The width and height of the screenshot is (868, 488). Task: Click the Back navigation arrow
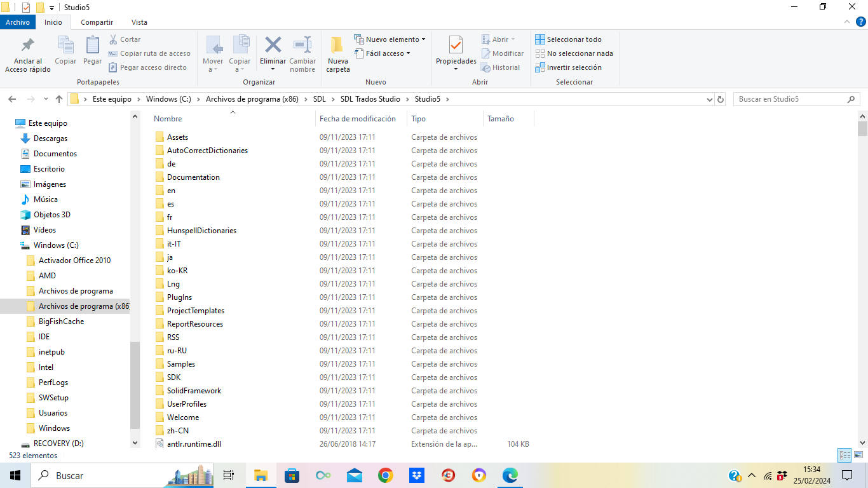(x=11, y=99)
